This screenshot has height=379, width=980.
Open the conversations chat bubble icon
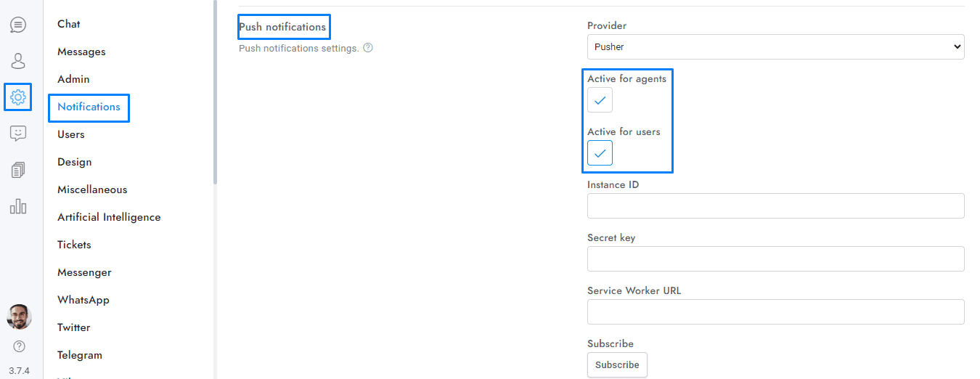(x=18, y=25)
